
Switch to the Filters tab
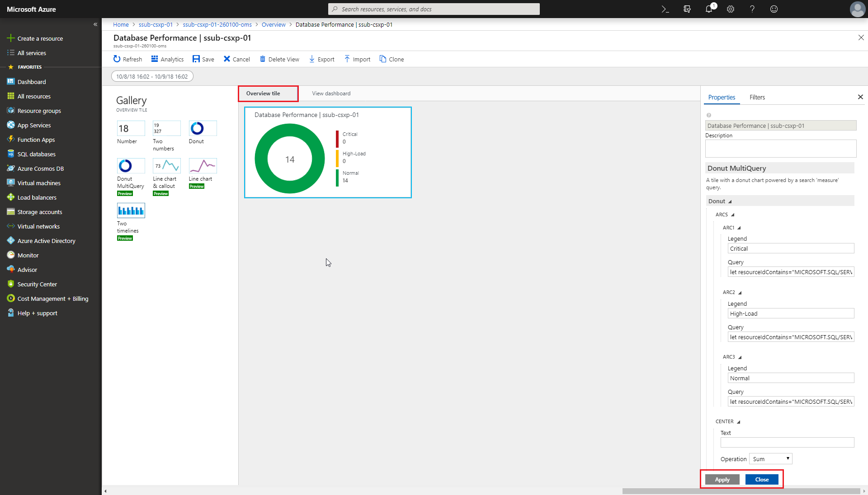[757, 97]
